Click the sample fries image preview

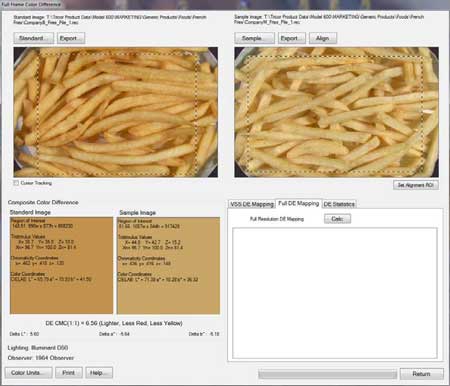tap(336, 112)
